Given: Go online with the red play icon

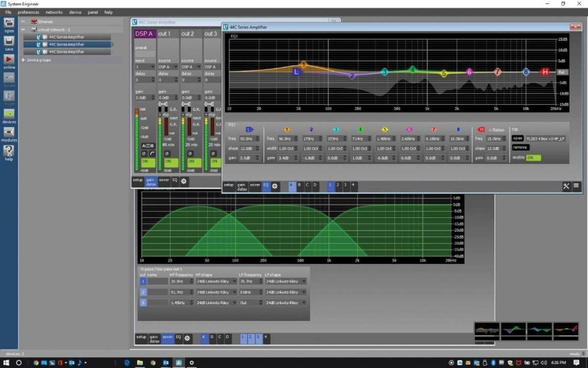Looking at the screenshot, I should [x=9, y=60].
